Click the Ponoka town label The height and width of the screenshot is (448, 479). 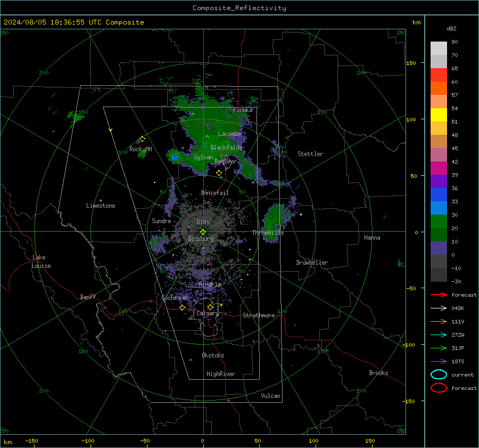(x=243, y=110)
